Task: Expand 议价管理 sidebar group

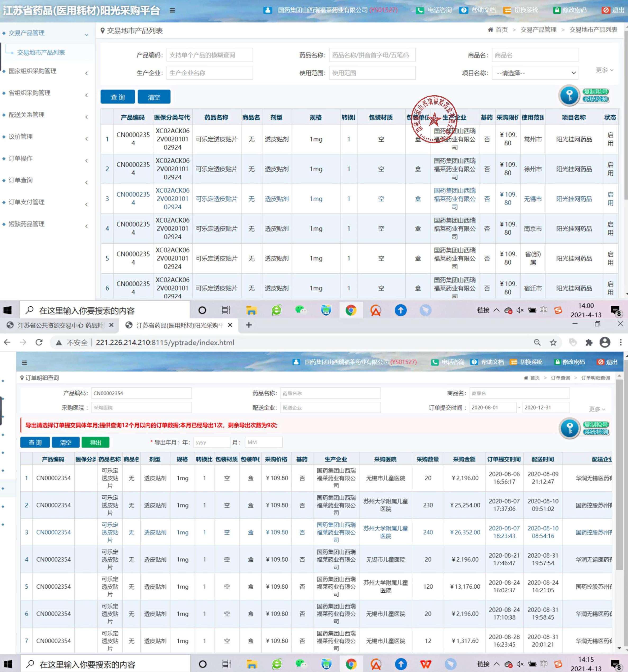Action: click(x=47, y=137)
